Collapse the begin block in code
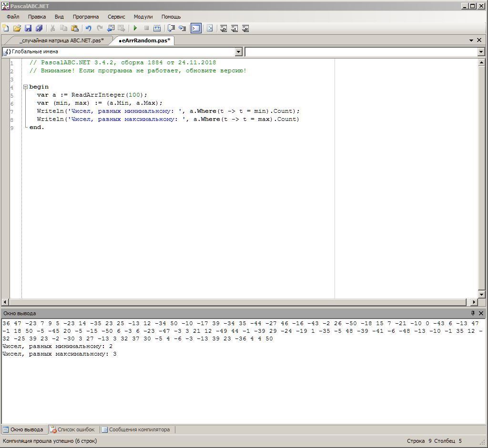This screenshot has height=448, width=488. (25, 87)
